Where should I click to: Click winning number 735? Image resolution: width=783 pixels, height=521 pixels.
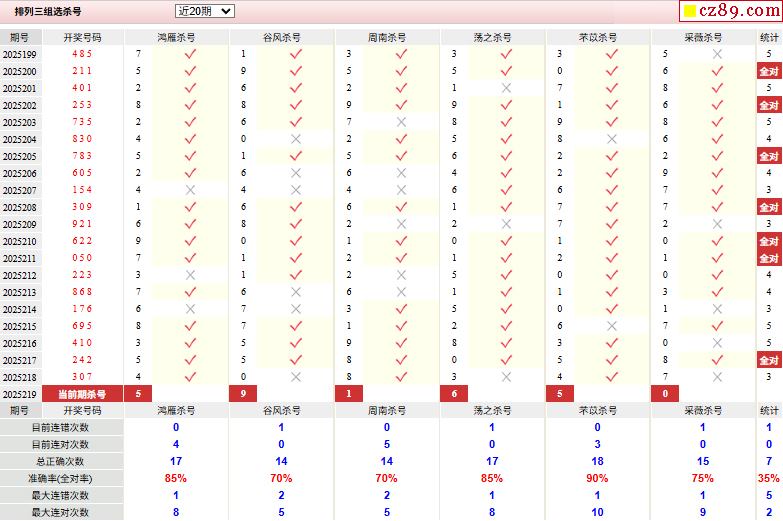(82, 122)
